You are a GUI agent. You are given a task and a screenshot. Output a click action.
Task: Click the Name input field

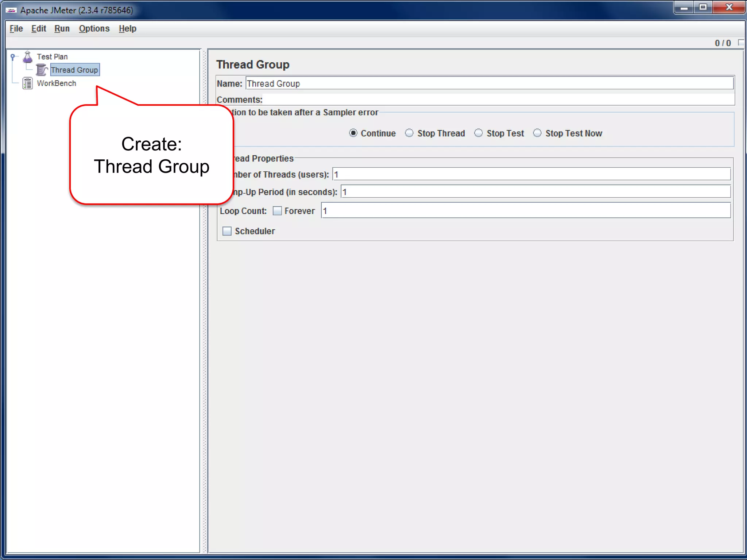click(x=489, y=83)
